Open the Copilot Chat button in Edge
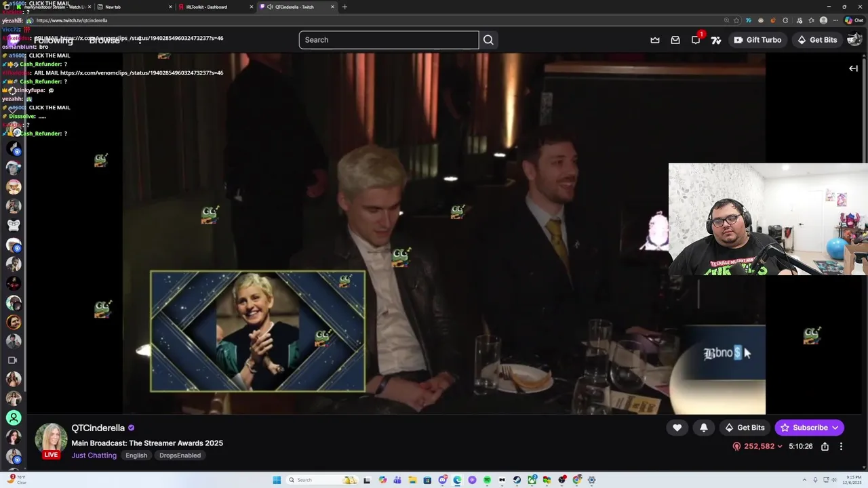Image resolution: width=868 pixels, height=488 pixels. point(854,20)
